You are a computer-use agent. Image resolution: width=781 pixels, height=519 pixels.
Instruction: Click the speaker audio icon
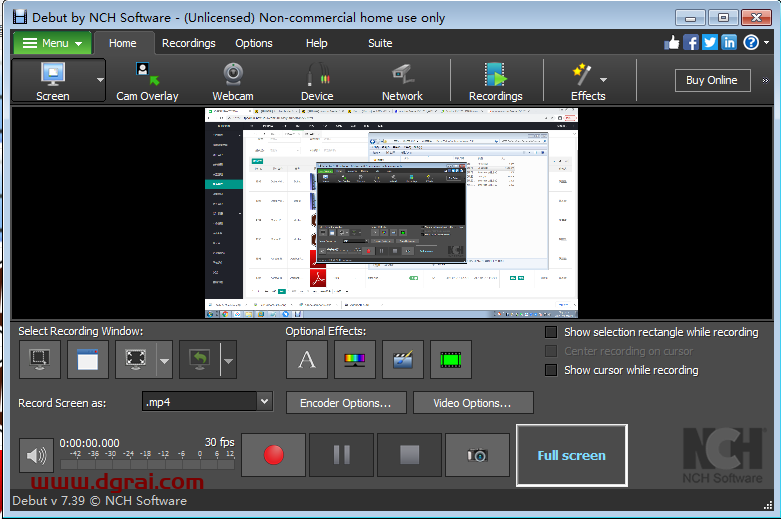(x=36, y=455)
